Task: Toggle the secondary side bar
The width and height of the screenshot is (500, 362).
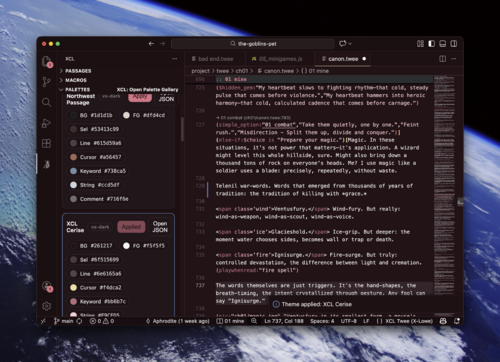Action: tap(454, 44)
